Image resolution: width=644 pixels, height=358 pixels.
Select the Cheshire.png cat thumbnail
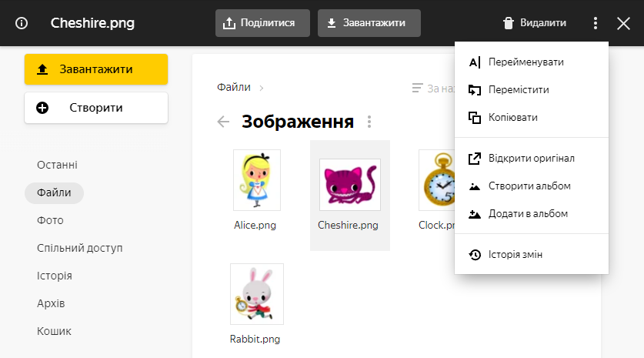coord(350,185)
